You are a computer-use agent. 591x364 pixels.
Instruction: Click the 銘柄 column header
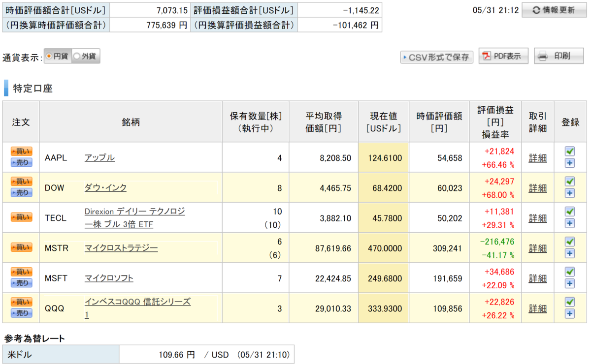coord(131,122)
